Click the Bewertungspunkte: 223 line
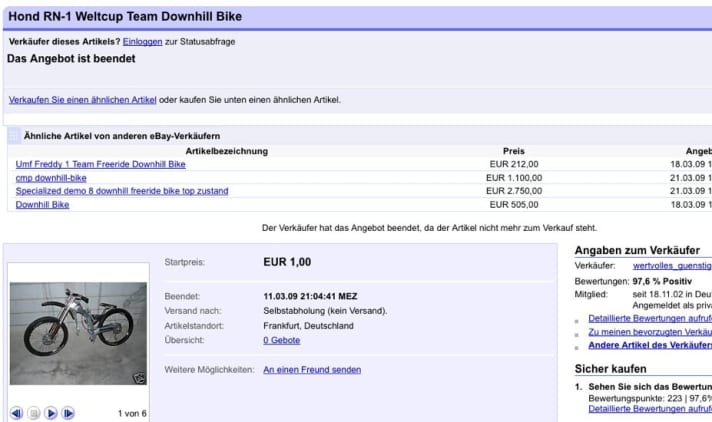 650,398
